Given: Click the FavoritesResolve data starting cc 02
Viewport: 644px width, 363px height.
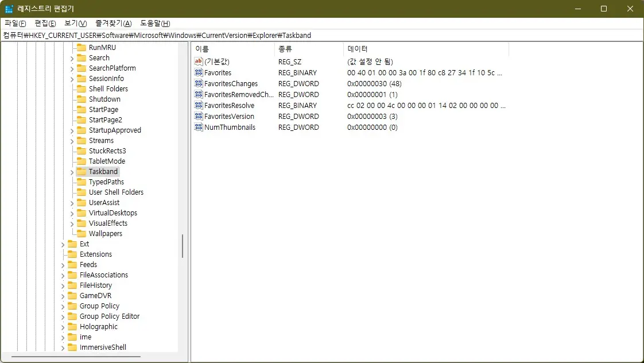Looking at the screenshot, I should [x=426, y=105].
